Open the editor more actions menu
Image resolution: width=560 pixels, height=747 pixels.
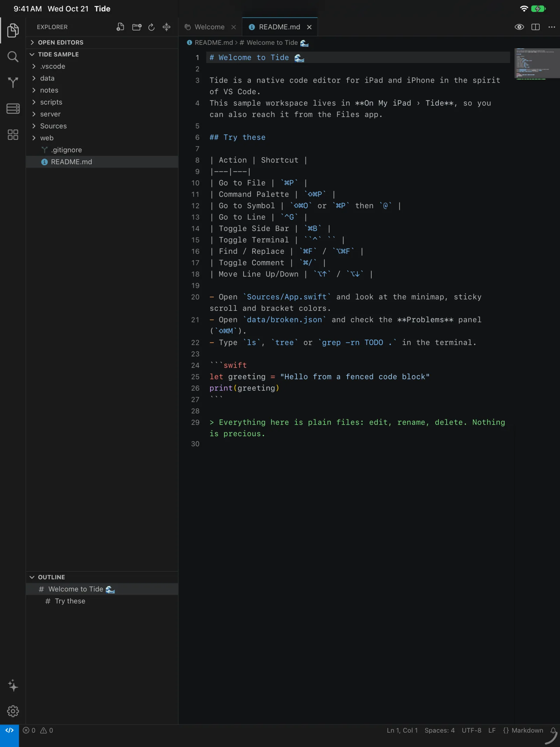[552, 27]
